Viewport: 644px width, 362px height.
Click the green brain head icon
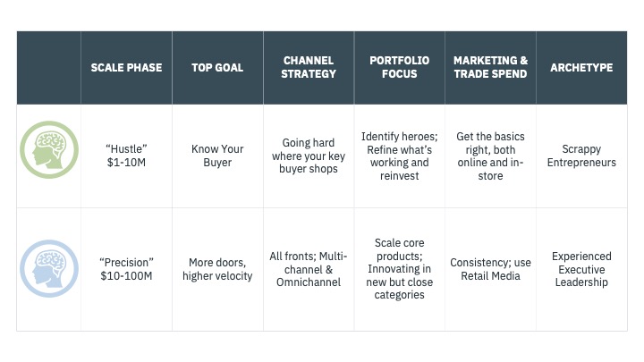(49, 150)
